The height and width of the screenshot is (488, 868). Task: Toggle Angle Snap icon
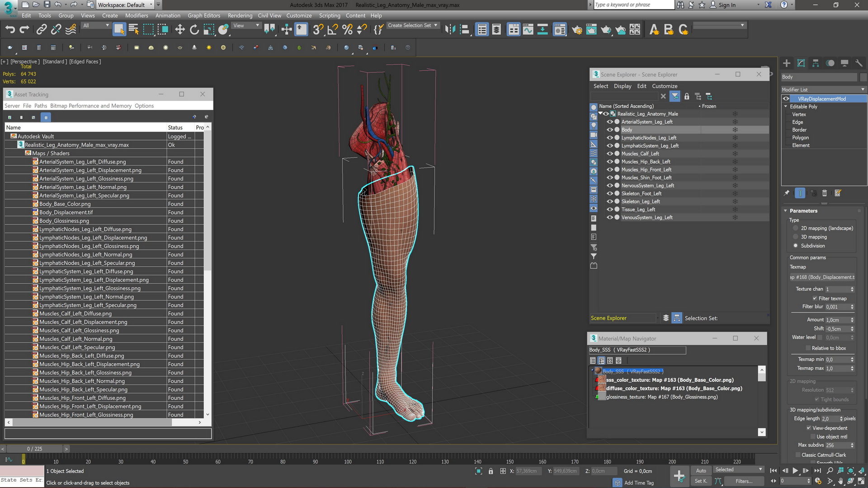[x=332, y=30]
